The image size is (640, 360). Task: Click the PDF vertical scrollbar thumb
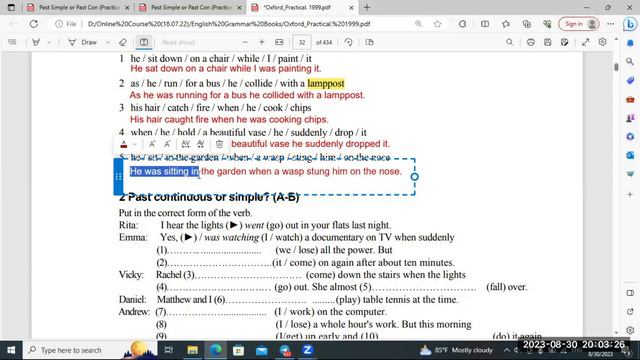(x=616, y=67)
